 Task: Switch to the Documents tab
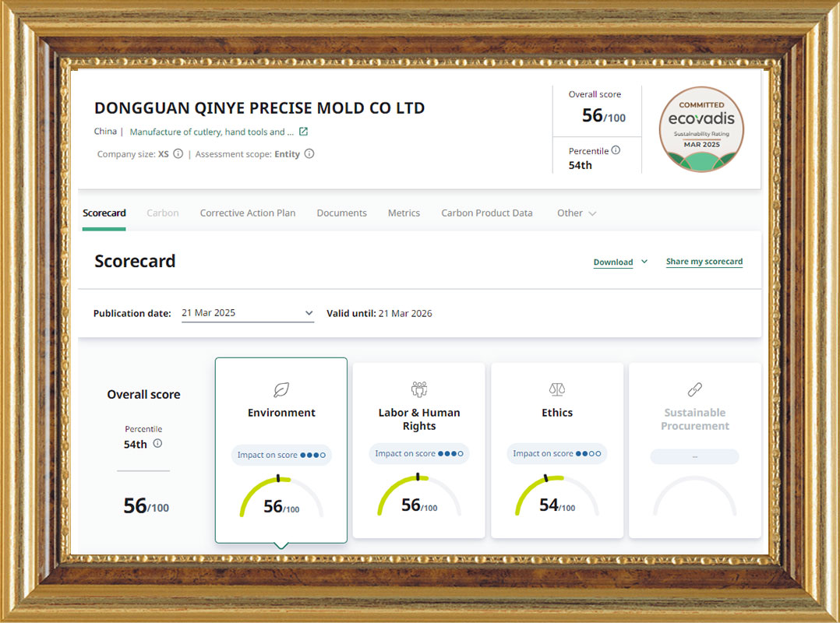(x=342, y=213)
